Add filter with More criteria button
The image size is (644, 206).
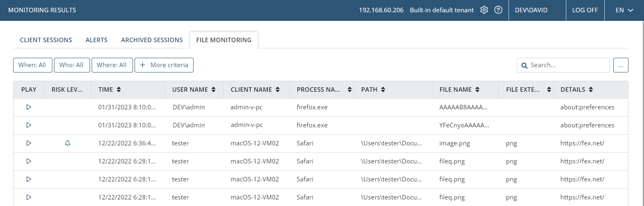click(164, 65)
